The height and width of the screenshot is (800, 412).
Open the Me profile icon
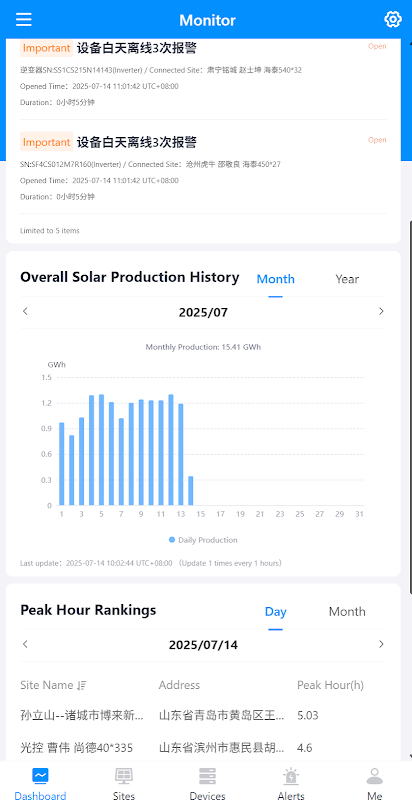375,776
